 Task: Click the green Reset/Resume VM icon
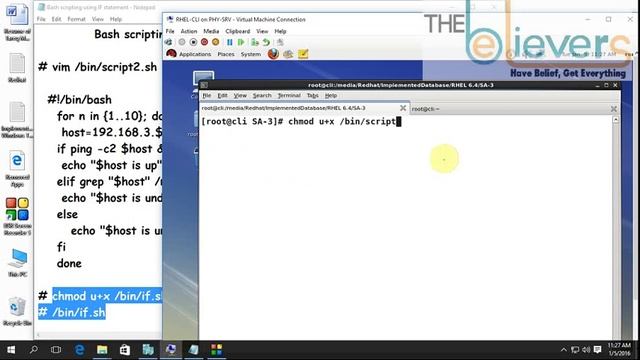(x=241, y=42)
